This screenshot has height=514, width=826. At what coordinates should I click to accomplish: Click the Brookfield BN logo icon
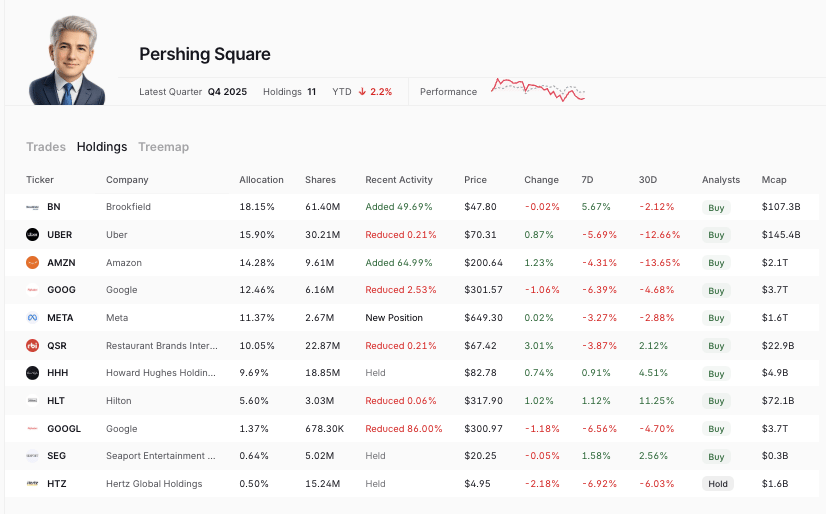(32, 207)
